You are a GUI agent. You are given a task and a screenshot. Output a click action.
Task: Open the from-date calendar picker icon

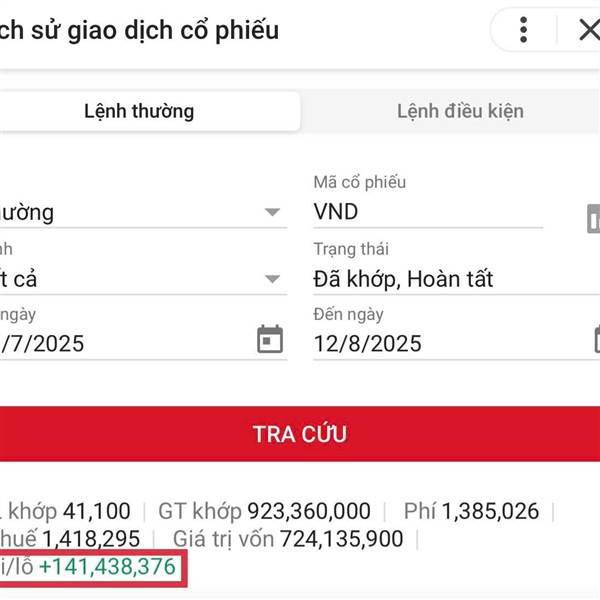point(270,339)
